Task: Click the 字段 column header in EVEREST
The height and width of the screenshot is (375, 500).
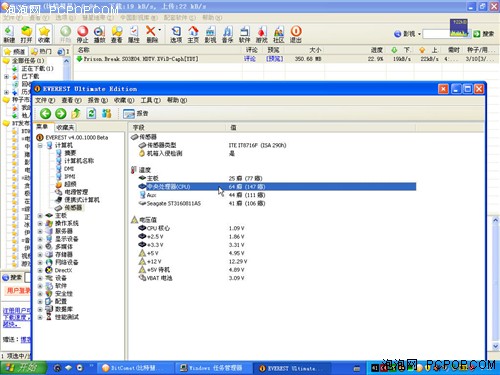Action: [177, 128]
